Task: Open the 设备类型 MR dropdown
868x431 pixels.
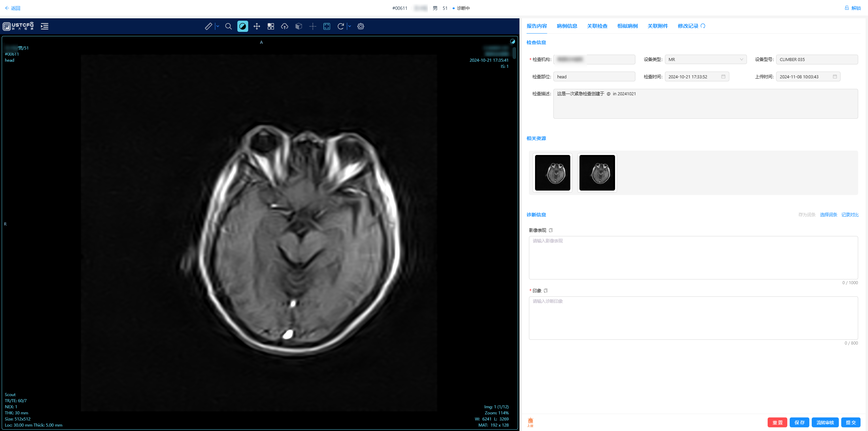Action: click(705, 59)
